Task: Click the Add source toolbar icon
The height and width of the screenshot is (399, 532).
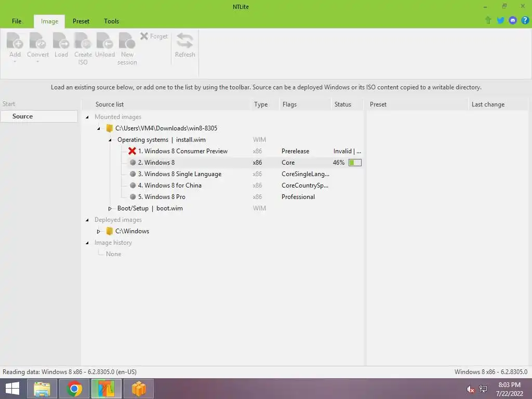Action: 15,41
